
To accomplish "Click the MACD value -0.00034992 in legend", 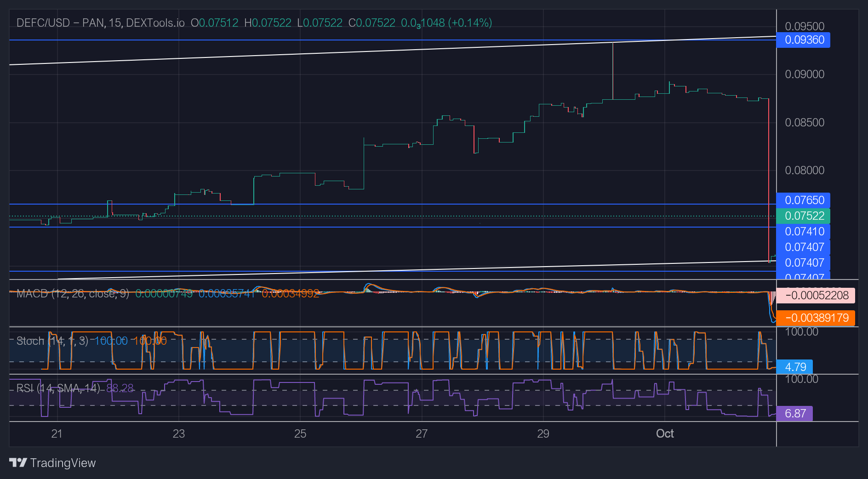I will tap(290, 294).
